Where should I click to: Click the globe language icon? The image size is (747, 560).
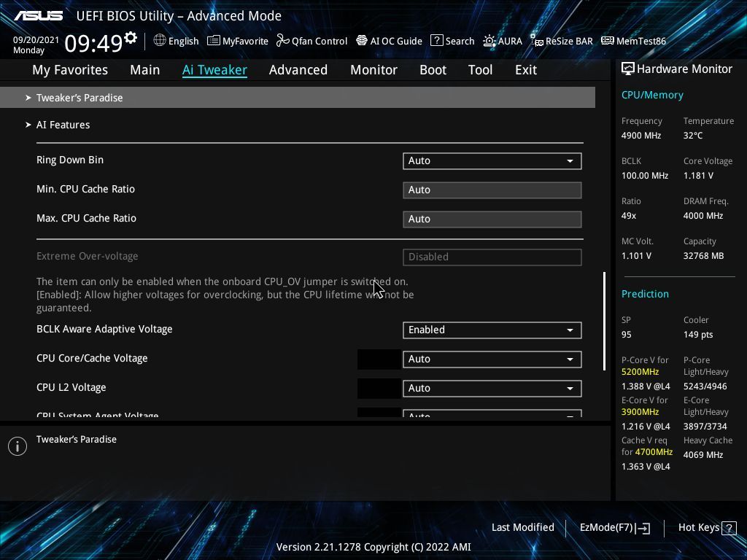click(160, 41)
